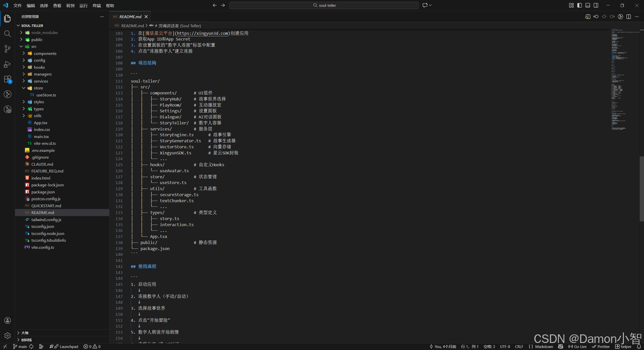Open the 查看 menu
Screen dimensions: 644x350
pos(57,6)
